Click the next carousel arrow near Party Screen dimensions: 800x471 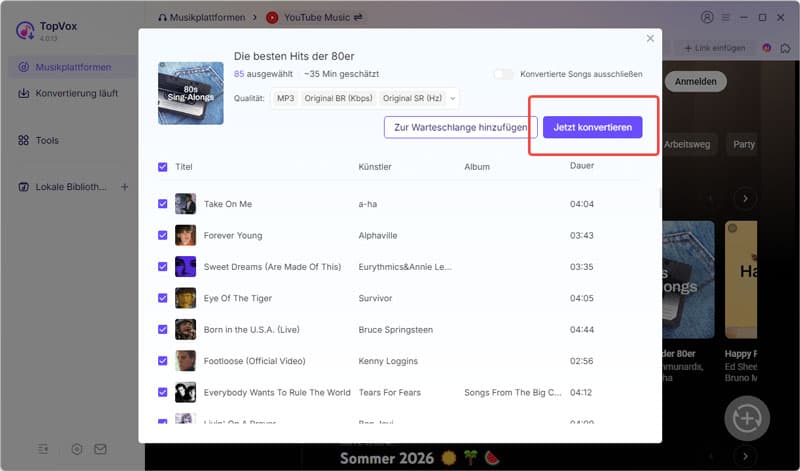pos(745,198)
